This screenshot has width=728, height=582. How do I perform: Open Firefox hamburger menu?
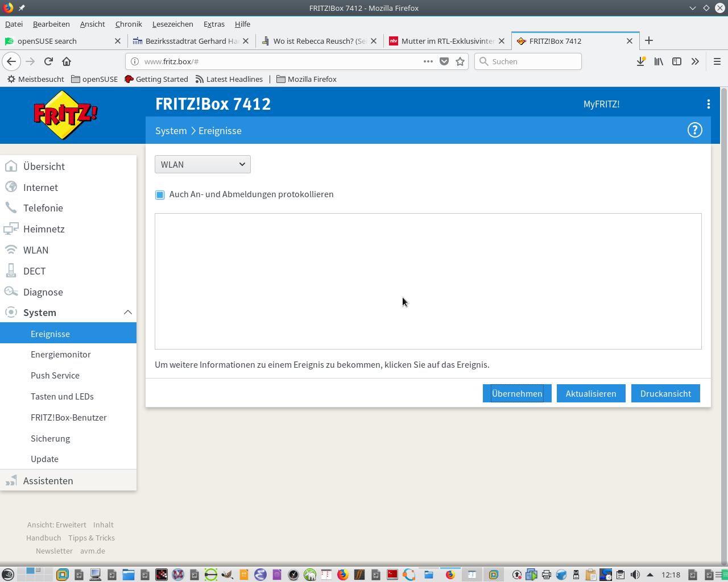coord(717,61)
